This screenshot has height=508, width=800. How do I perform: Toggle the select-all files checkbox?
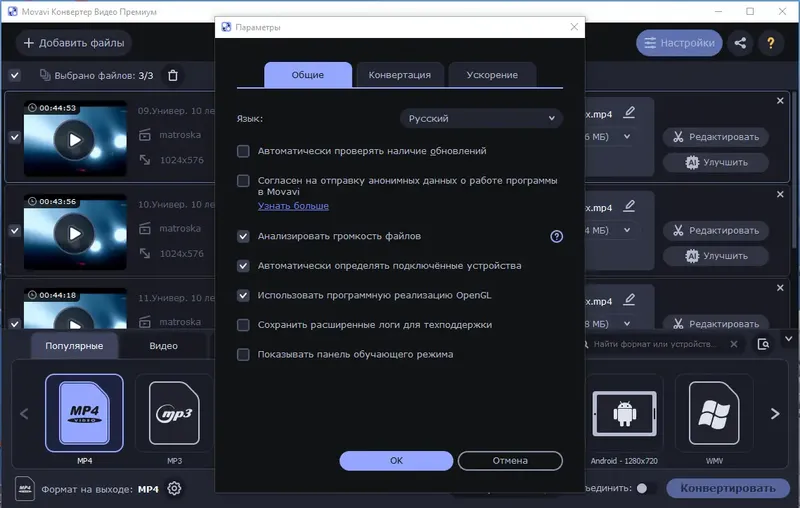coord(15,75)
